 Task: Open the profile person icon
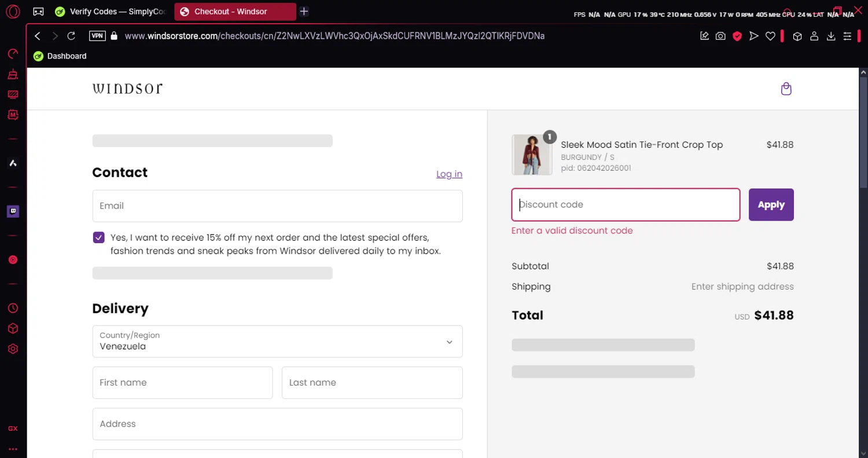[x=814, y=36]
